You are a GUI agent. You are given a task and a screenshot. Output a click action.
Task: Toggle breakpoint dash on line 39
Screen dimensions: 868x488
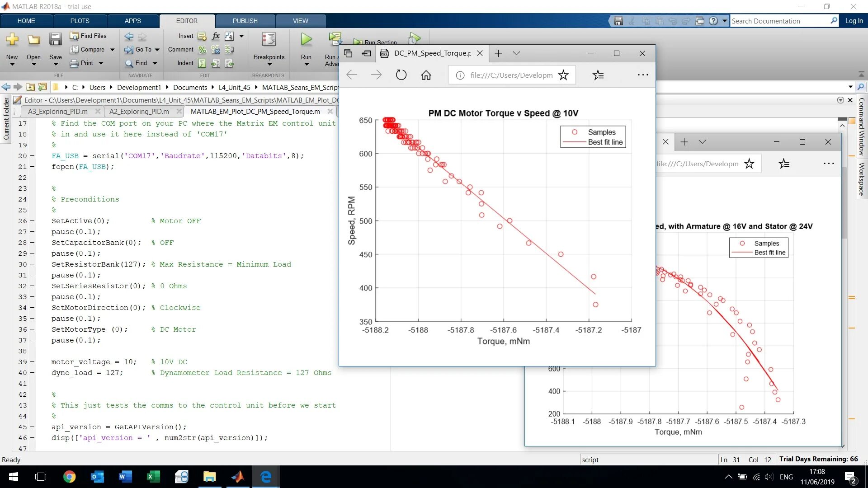(x=32, y=362)
